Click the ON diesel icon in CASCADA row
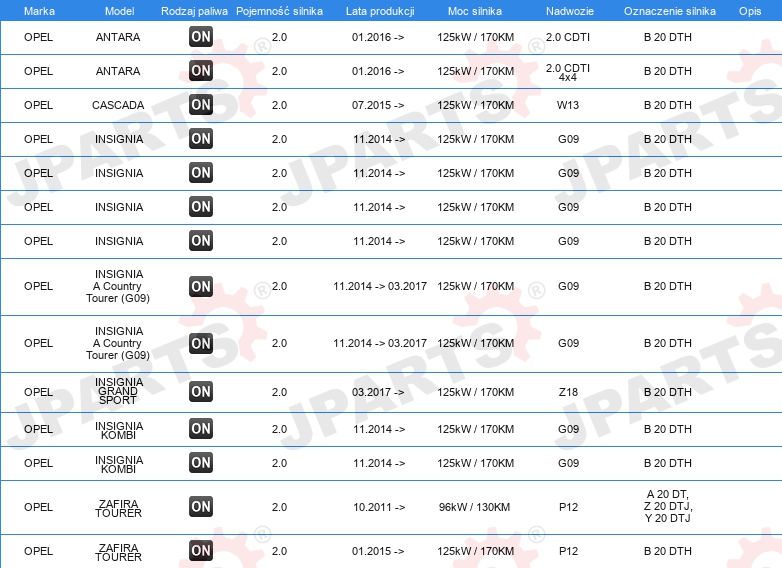 point(201,105)
